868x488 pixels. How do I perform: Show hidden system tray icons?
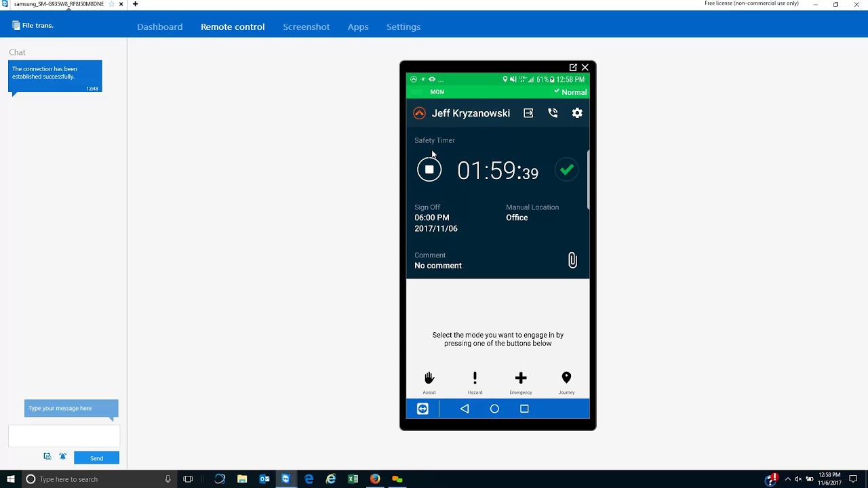click(x=787, y=479)
